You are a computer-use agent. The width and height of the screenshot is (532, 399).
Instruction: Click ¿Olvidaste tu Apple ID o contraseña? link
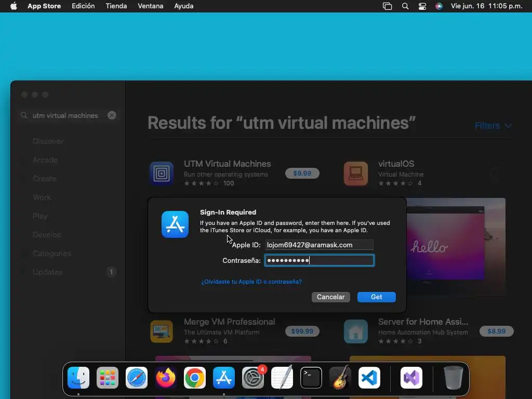point(251,282)
